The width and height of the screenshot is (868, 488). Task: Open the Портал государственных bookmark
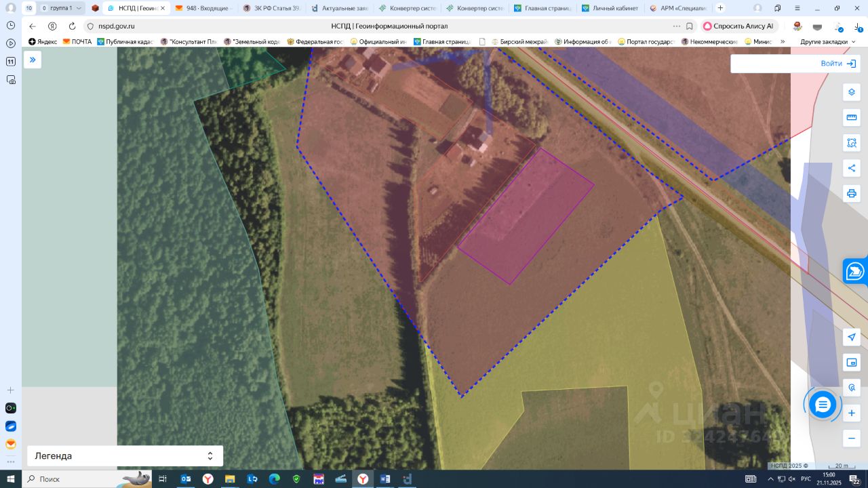click(x=646, y=41)
